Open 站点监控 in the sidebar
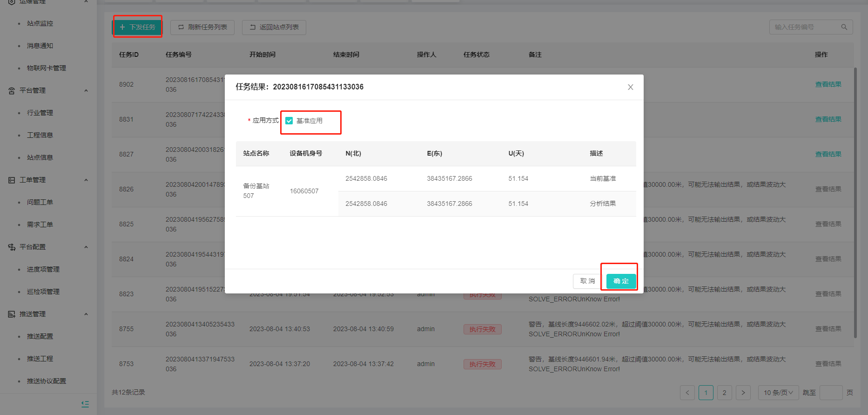This screenshot has height=415, width=868. pyautogui.click(x=40, y=23)
